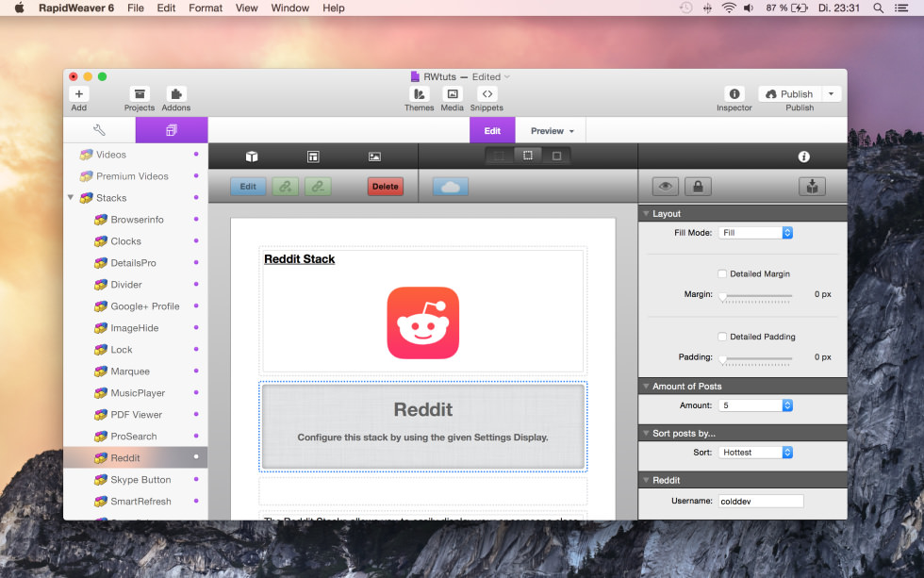Open the stacks media image icon
The image size is (924, 578).
(374, 157)
